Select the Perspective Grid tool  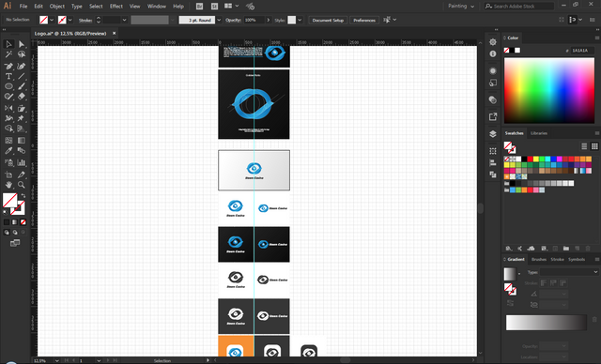(x=21, y=129)
